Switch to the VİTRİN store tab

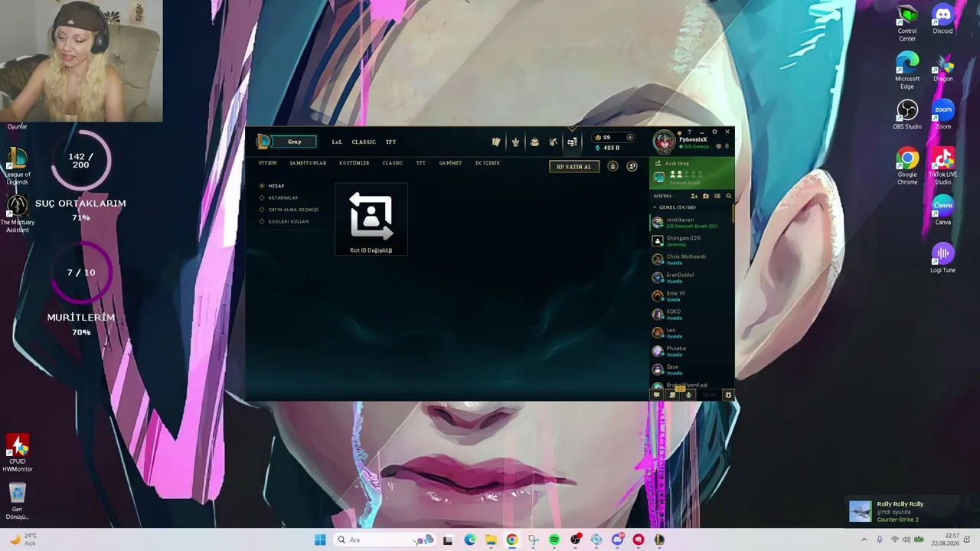pos(267,163)
